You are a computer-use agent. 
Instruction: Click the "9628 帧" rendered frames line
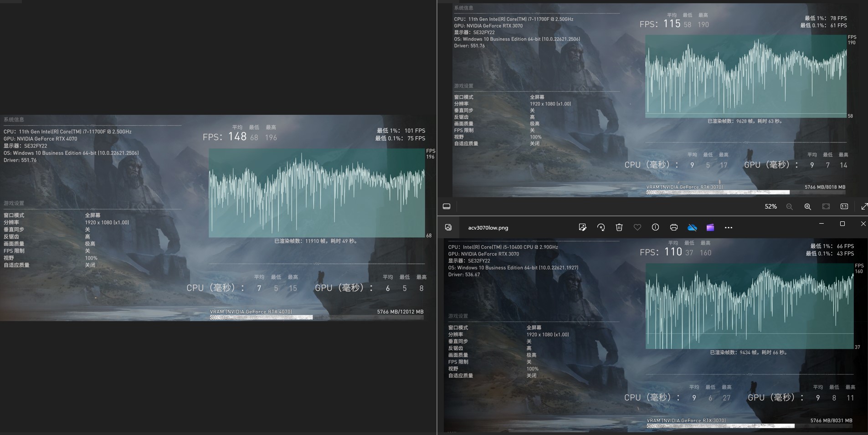(x=745, y=121)
